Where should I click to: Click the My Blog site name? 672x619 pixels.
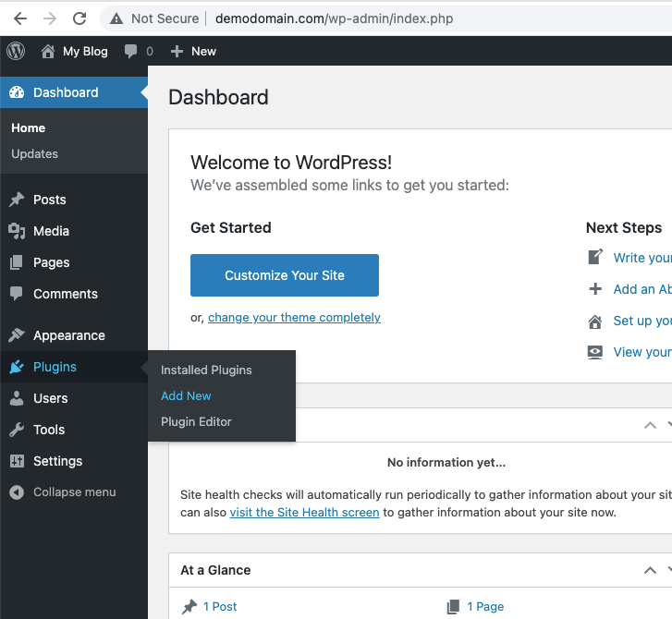(x=85, y=52)
